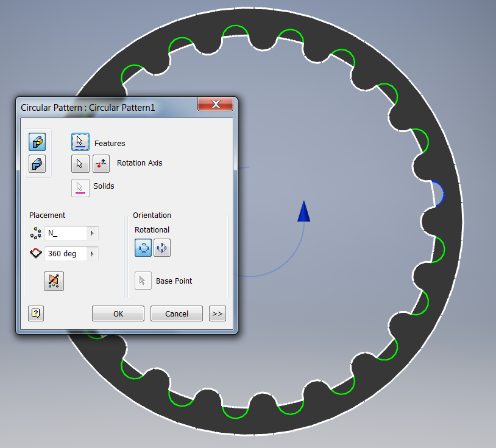The width and height of the screenshot is (496, 448).
Task: Select Pattern individual features mode icon
Action: point(37,142)
